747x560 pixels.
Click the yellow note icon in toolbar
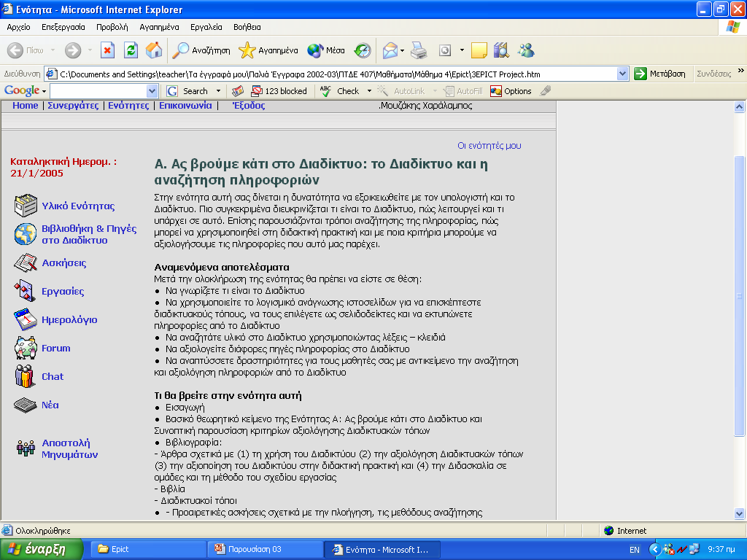tap(479, 50)
